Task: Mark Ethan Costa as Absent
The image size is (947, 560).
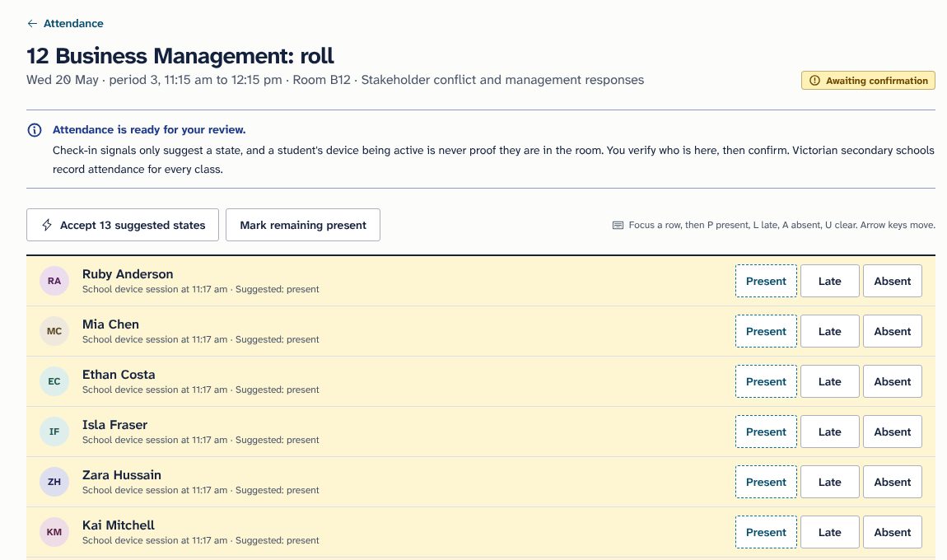Action: [x=892, y=381]
